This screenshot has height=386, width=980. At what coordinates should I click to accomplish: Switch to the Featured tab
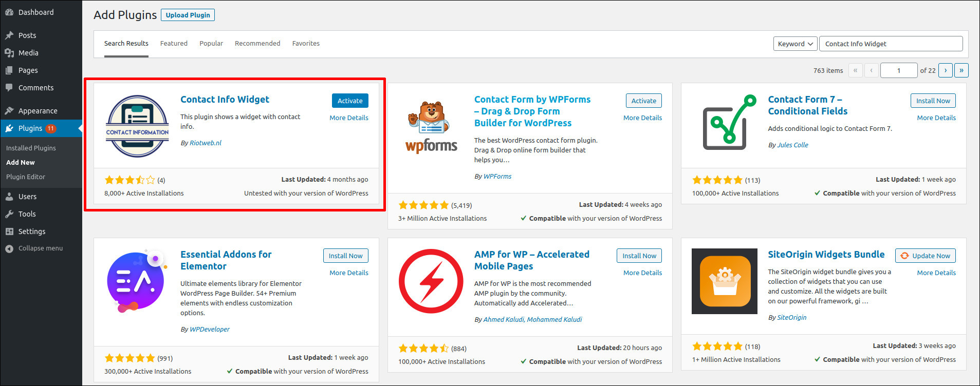[x=174, y=44]
